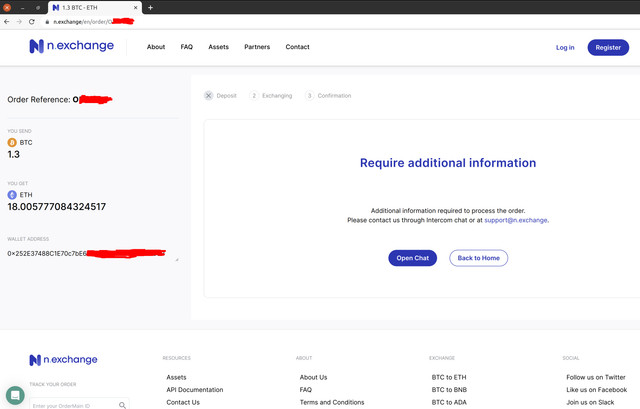
Task: Click the Deposit step label
Action: 227,96
